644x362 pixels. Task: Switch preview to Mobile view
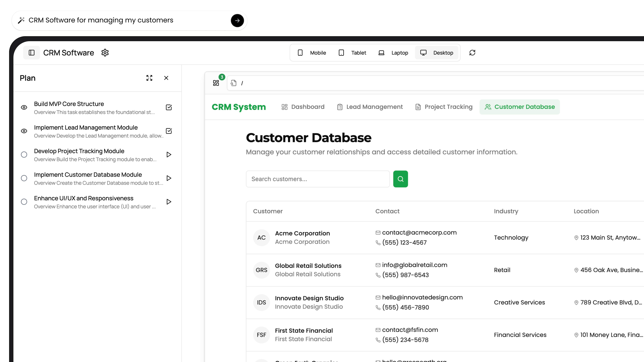coord(312,53)
